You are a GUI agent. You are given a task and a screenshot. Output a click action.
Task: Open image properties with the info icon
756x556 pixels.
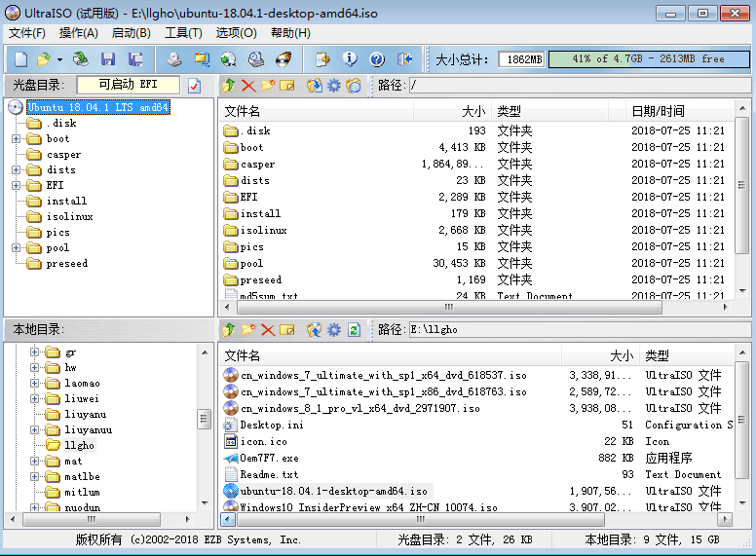[350, 59]
